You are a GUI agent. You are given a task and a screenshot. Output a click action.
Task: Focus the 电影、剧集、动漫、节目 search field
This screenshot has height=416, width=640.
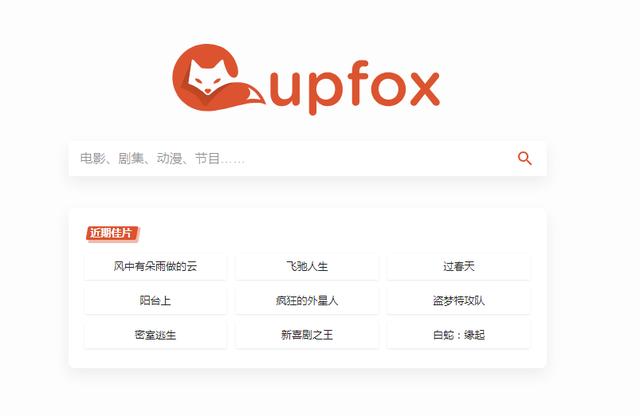(307, 158)
